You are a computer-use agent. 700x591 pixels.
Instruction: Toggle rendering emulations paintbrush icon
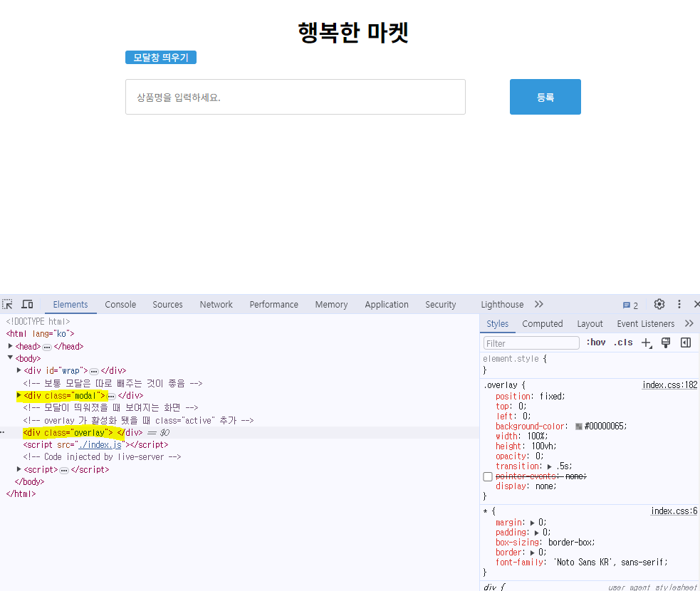pos(666,342)
